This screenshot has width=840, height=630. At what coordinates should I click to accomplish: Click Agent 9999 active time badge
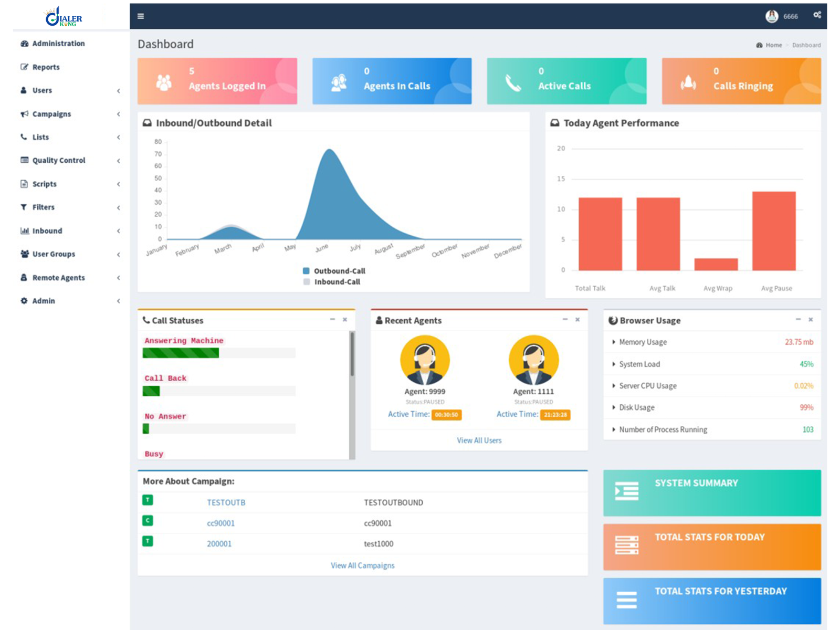point(445,414)
